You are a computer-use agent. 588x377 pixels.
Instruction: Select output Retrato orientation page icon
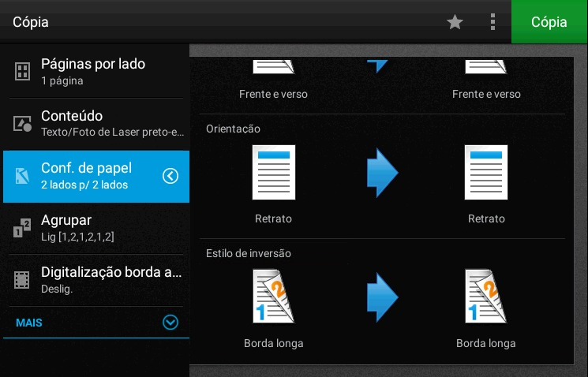pos(485,173)
